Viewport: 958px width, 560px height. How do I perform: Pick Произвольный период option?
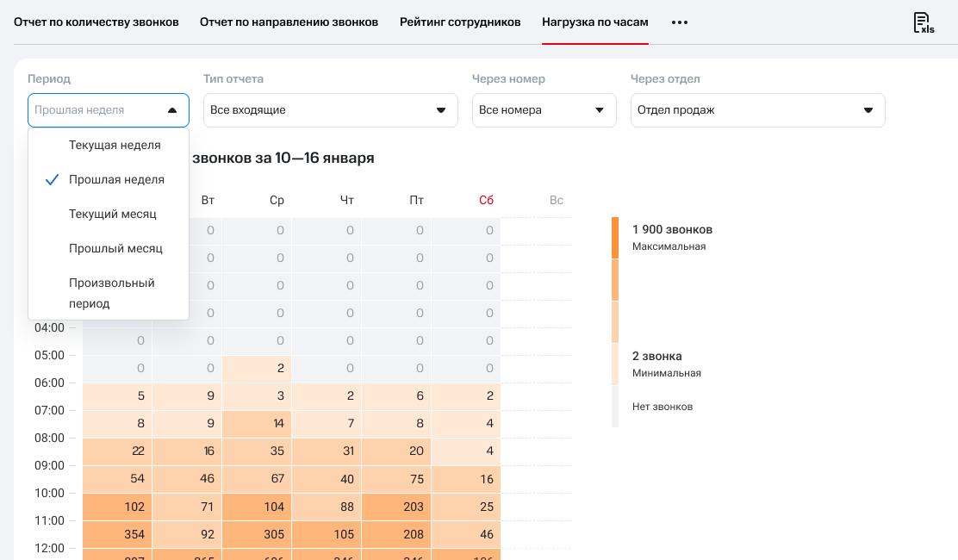111,293
